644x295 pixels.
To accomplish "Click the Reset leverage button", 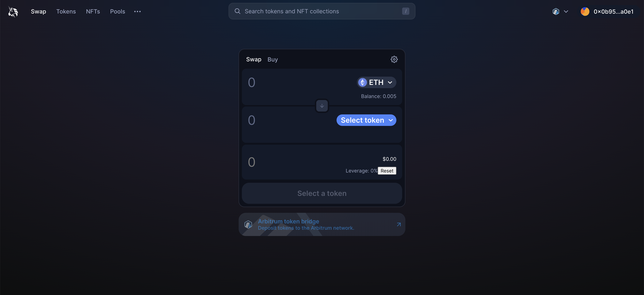I will (387, 171).
